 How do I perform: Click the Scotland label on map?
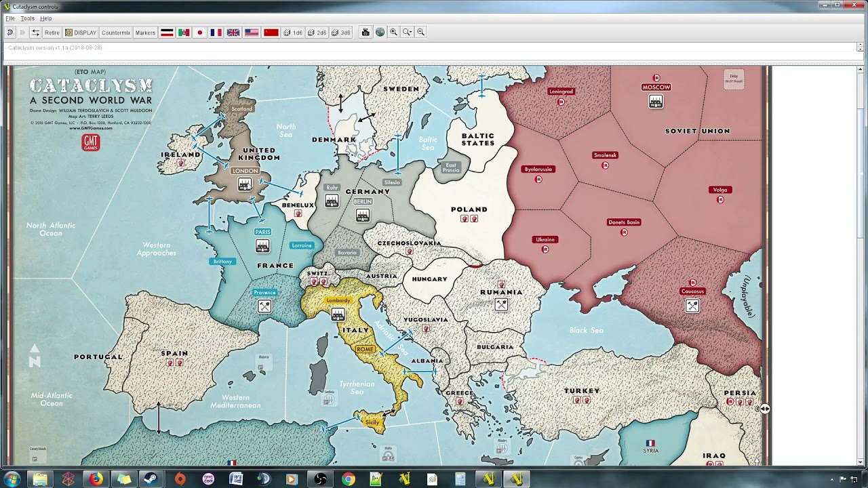(x=241, y=108)
